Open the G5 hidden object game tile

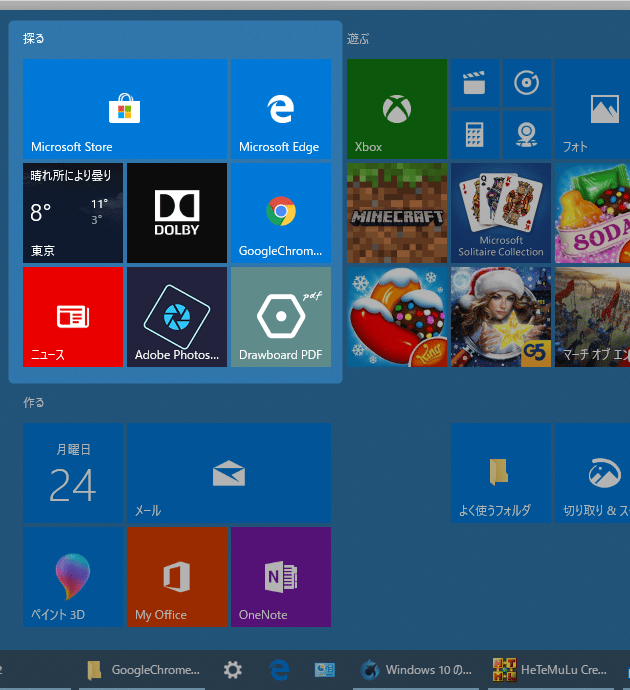(x=501, y=317)
